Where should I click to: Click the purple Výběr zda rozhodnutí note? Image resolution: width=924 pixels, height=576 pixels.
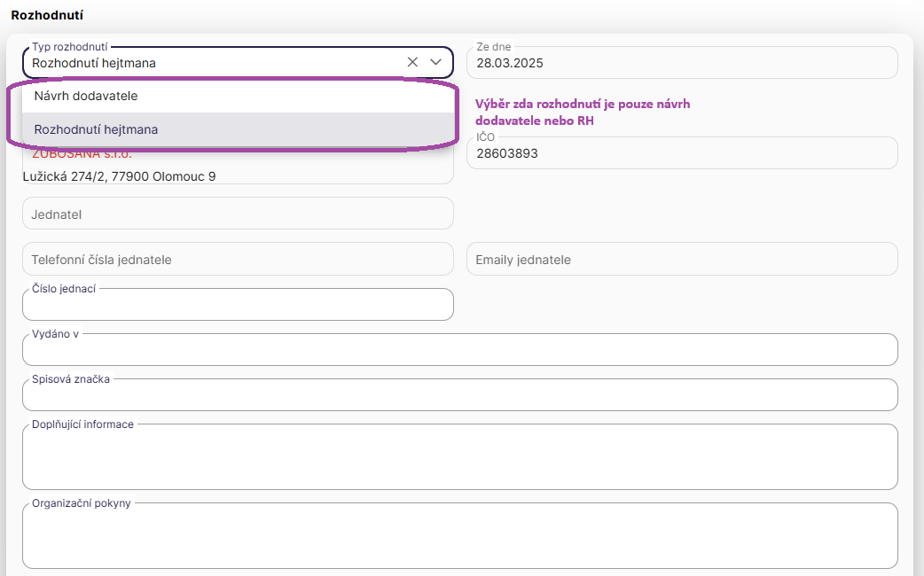(583, 113)
